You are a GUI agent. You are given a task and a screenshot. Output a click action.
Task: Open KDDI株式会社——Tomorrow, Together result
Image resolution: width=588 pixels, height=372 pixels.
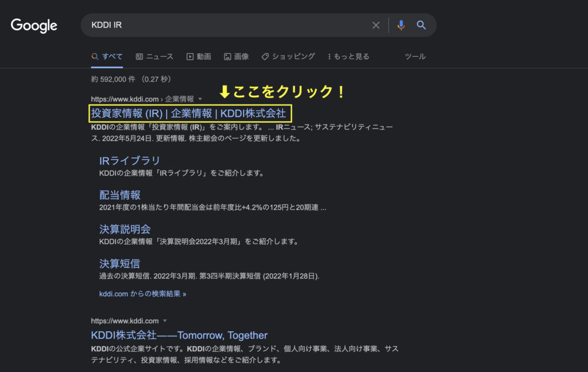(x=179, y=335)
